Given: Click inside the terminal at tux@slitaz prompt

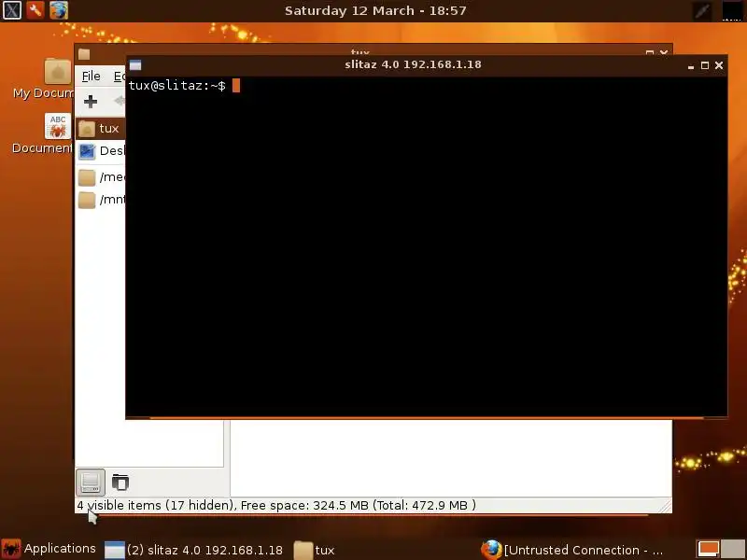Looking at the screenshot, I should tap(177, 86).
